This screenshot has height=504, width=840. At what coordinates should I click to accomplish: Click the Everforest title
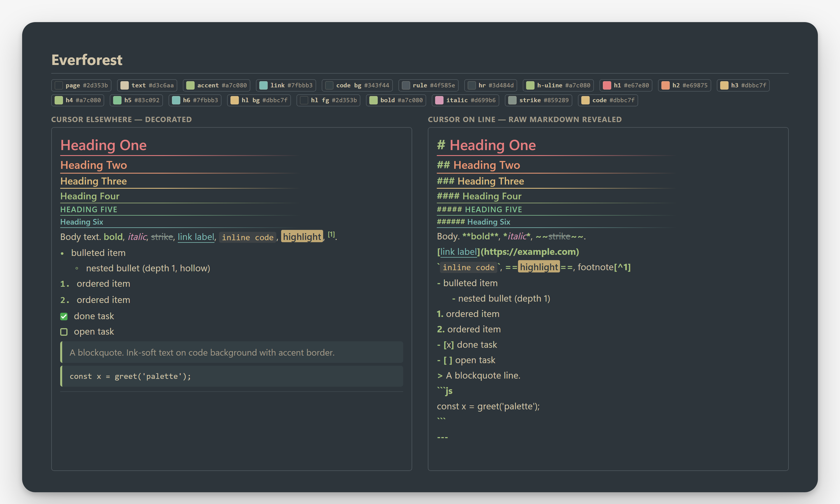[87, 60]
